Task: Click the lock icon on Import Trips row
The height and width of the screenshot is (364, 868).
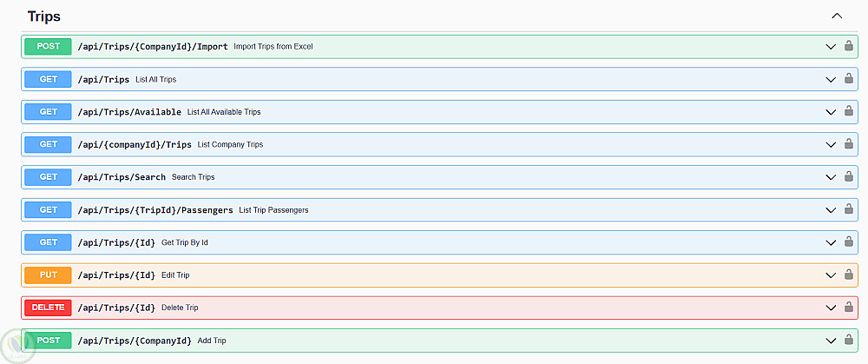Action: (x=849, y=46)
